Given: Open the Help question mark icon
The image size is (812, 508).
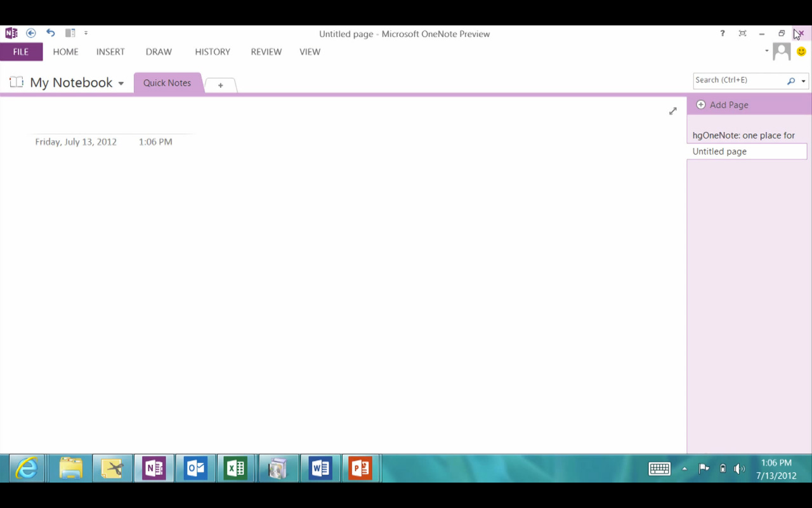Looking at the screenshot, I should (x=722, y=34).
